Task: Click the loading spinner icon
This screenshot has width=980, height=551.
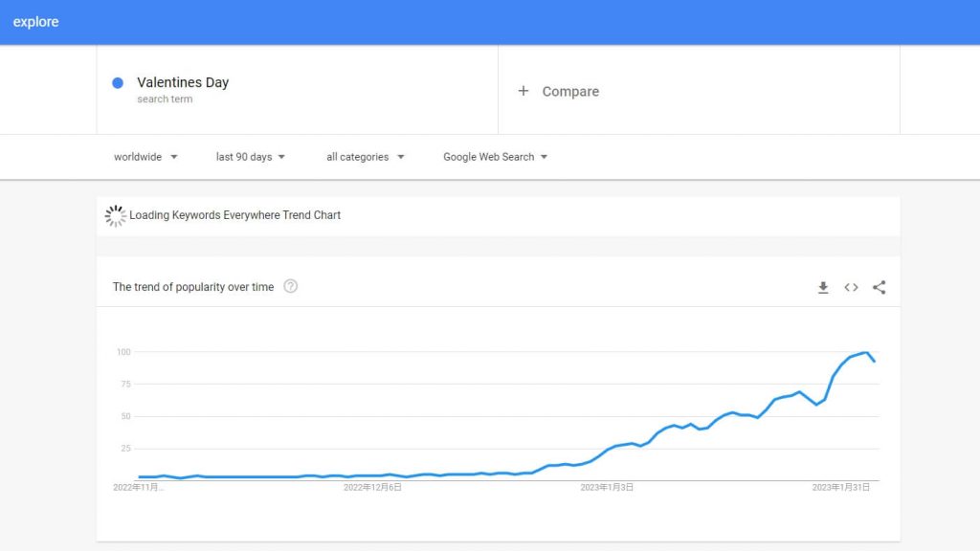Action: click(116, 215)
